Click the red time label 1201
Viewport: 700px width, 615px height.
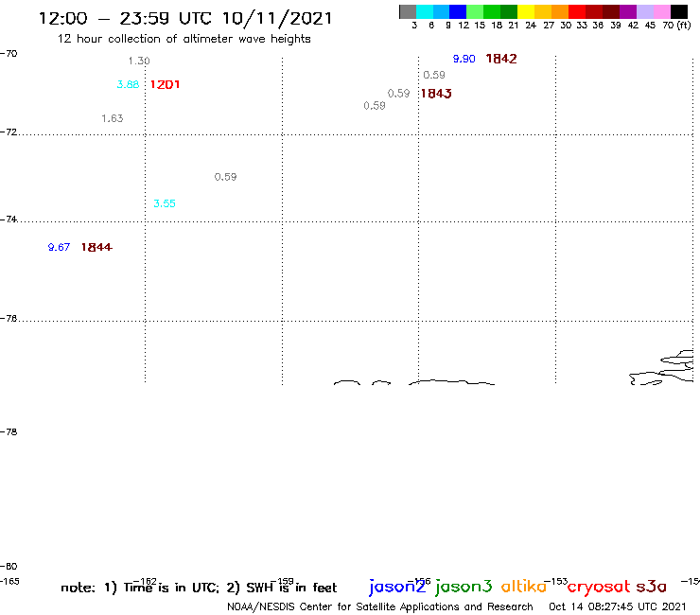click(166, 84)
